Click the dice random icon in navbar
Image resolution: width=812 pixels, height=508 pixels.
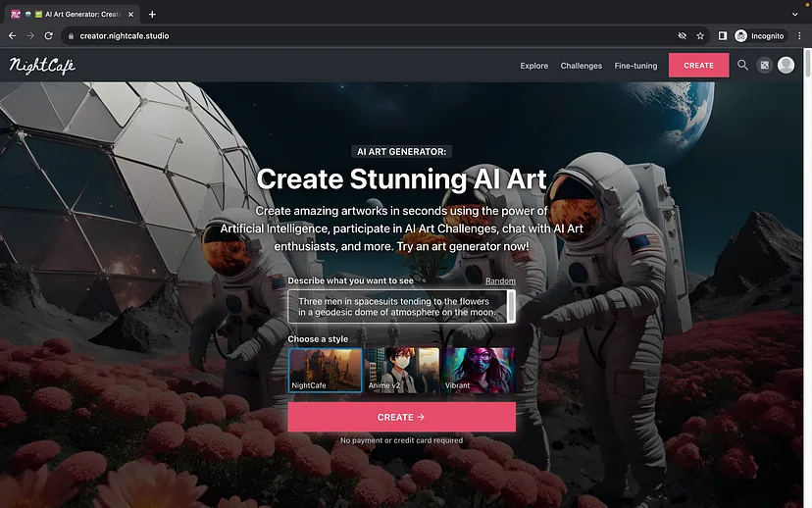765,66
